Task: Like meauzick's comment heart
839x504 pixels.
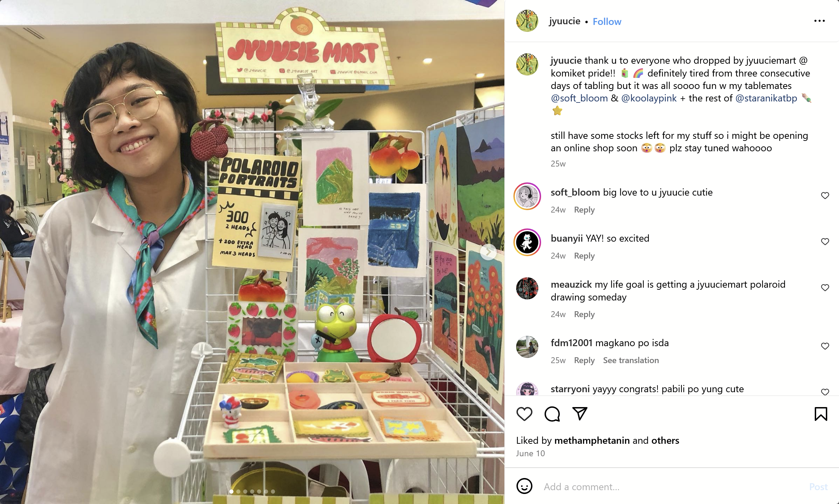Action: [x=825, y=288]
